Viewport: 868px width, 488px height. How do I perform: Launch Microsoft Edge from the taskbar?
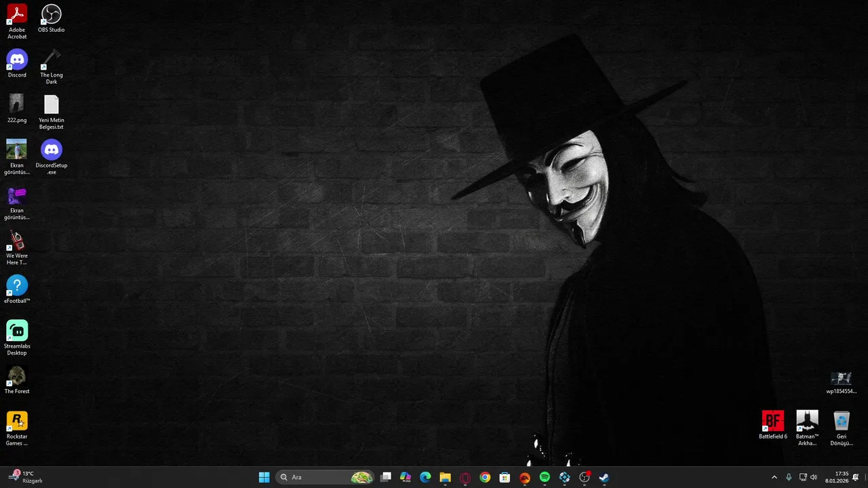point(425,477)
